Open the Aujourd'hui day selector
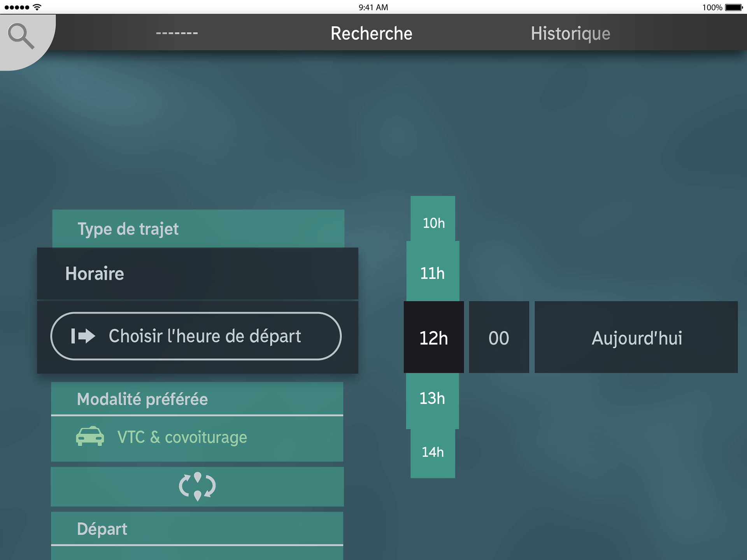747x560 pixels. (636, 337)
